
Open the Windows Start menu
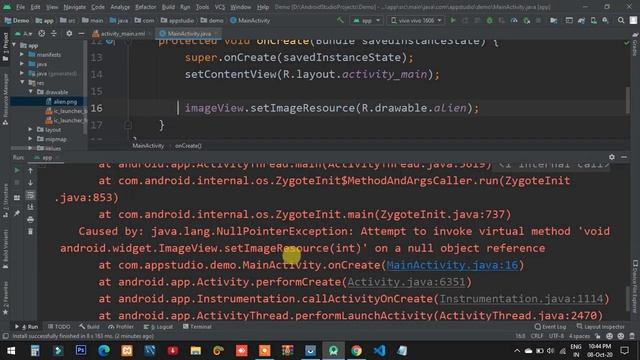click(x=11, y=350)
